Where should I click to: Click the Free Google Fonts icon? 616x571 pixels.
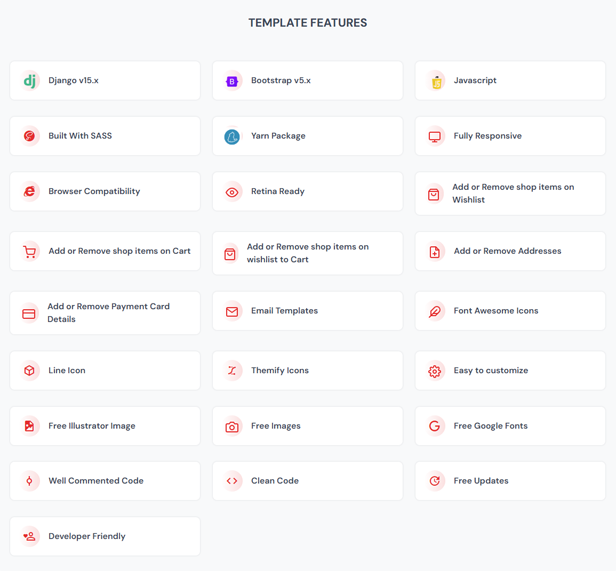pos(435,426)
